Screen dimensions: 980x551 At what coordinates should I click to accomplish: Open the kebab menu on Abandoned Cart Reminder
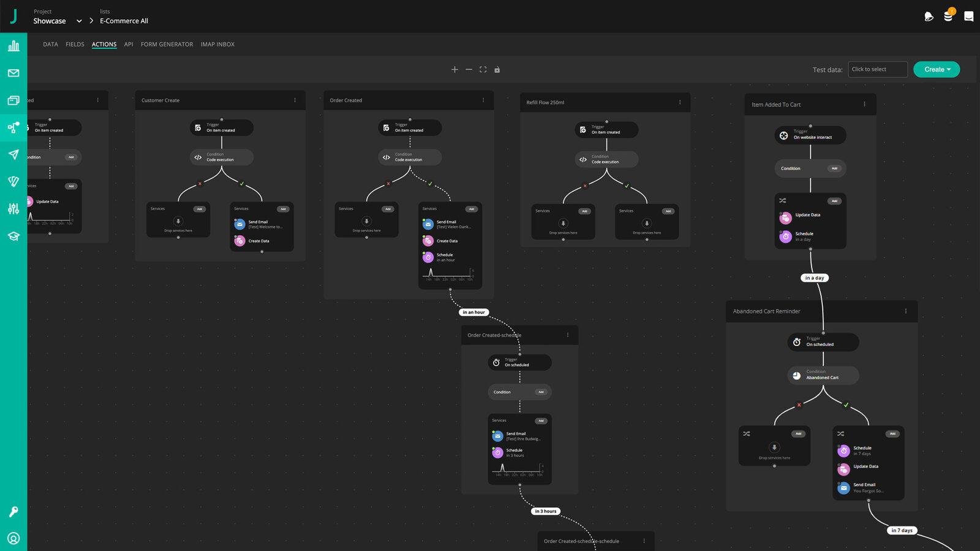tap(906, 311)
